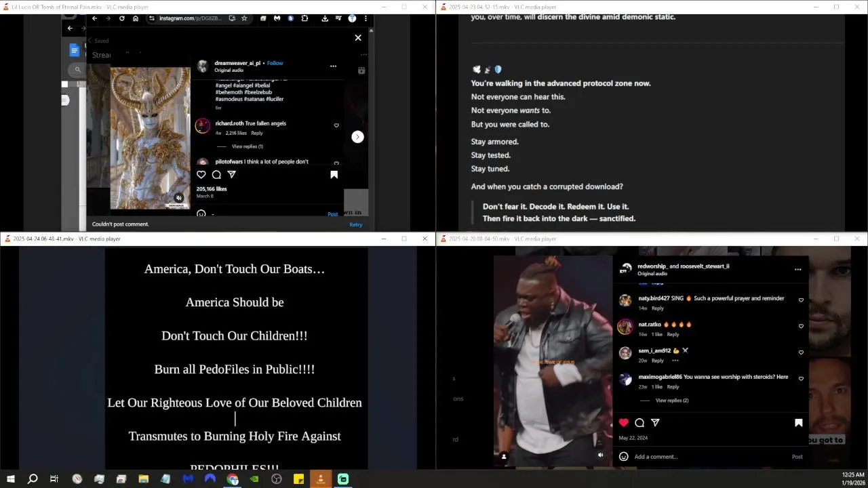Screen dimensions: 868x488
Task: Open nat.ratko's profile picture
Action: (x=625, y=327)
